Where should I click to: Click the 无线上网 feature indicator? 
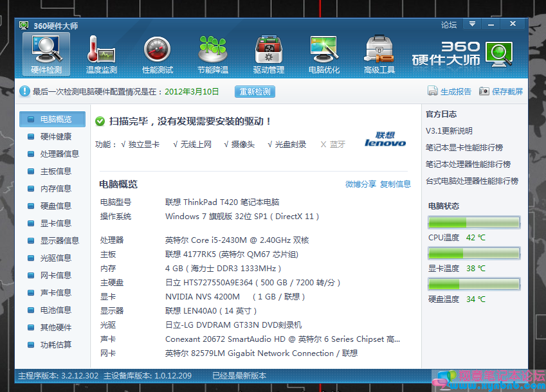192,145
